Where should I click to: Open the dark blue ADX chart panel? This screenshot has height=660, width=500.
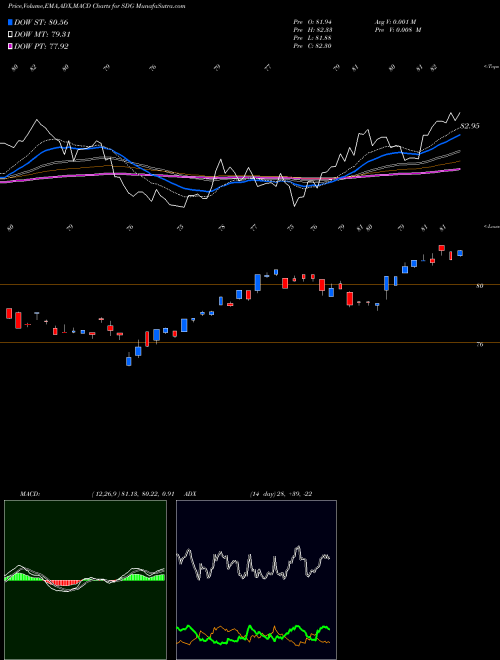(x=256, y=580)
